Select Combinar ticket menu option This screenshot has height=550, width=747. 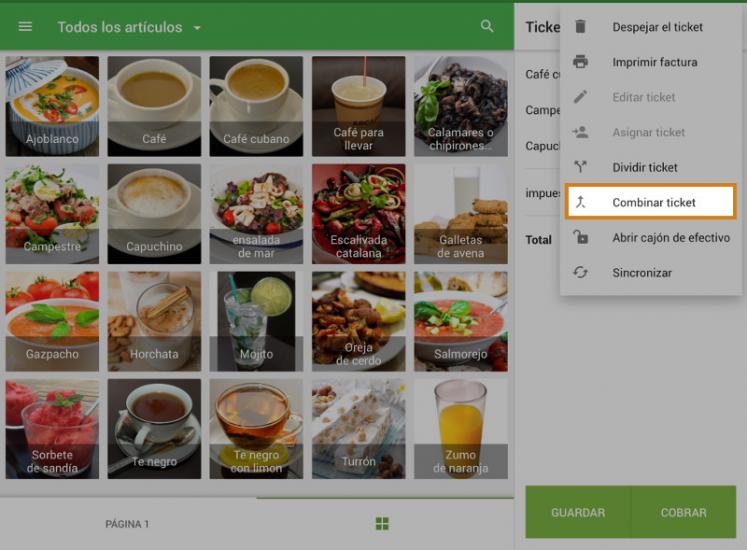point(653,202)
